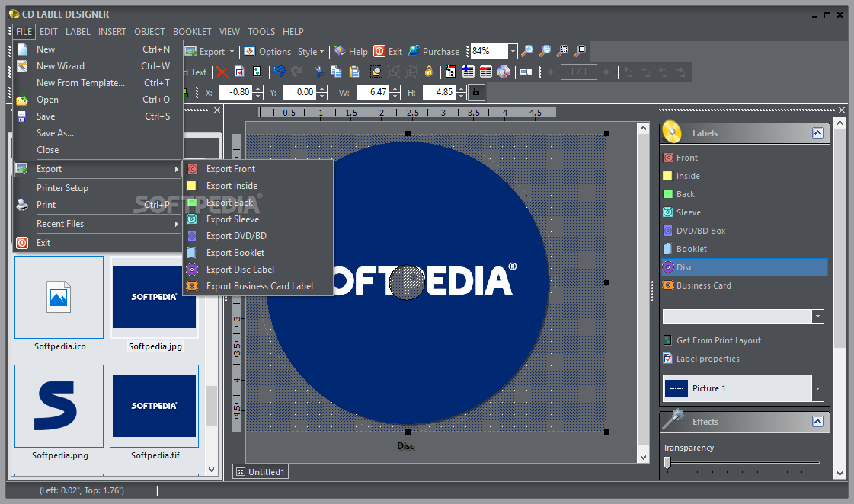Choose Export Disc Label in submenu
The height and width of the screenshot is (504, 854).
tap(258, 270)
